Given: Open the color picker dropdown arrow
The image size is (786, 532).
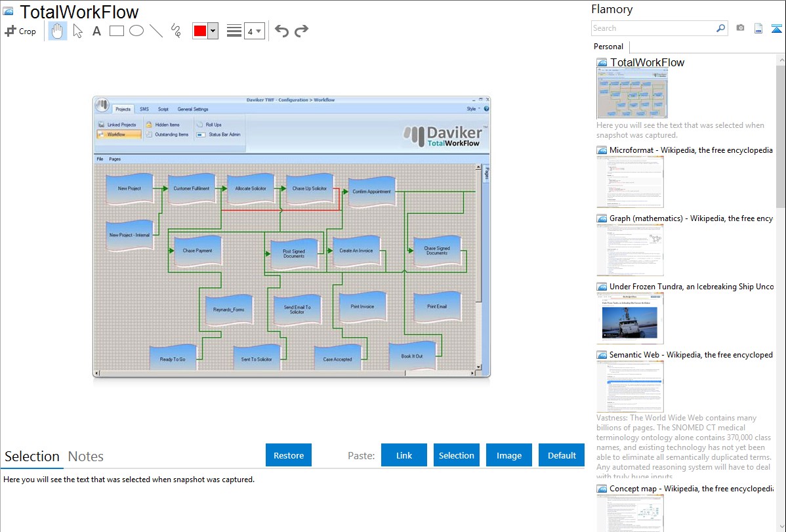Looking at the screenshot, I should click(x=213, y=31).
